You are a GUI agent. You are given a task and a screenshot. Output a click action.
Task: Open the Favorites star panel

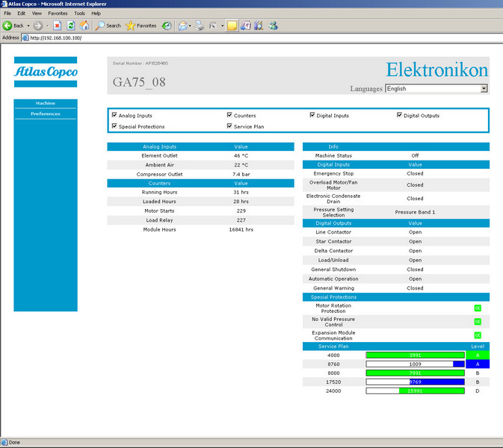pyautogui.click(x=141, y=25)
